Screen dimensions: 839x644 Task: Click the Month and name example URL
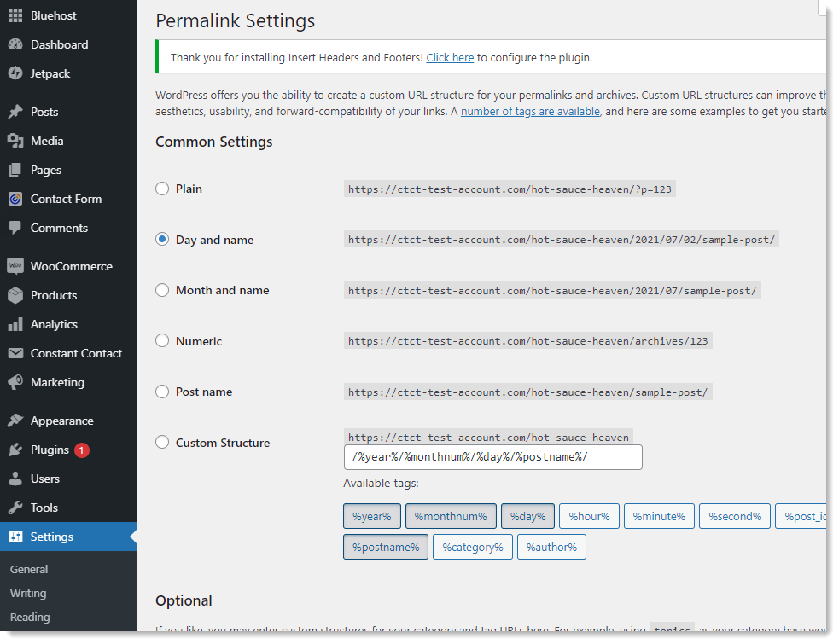552,291
